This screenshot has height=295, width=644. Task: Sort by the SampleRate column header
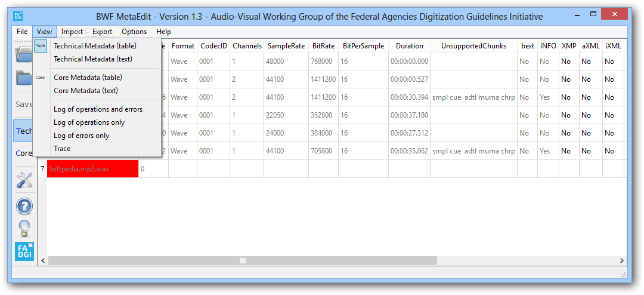pyautogui.click(x=286, y=46)
